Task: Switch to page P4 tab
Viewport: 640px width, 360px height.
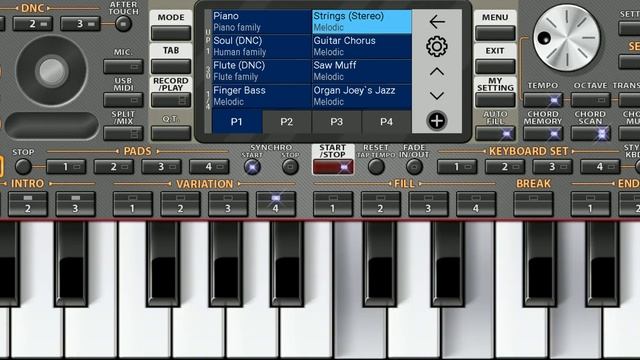Action: click(x=386, y=122)
